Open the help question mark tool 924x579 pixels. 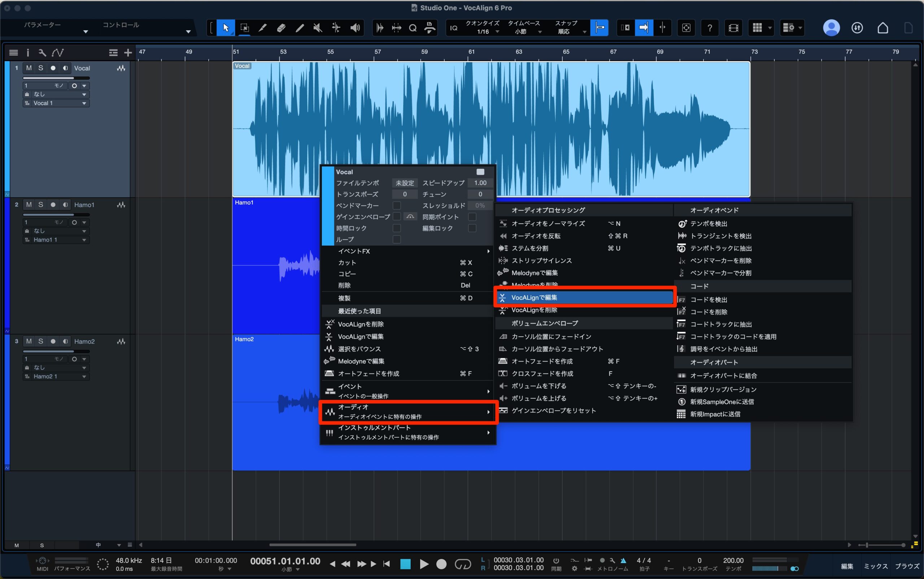tap(710, 27)
